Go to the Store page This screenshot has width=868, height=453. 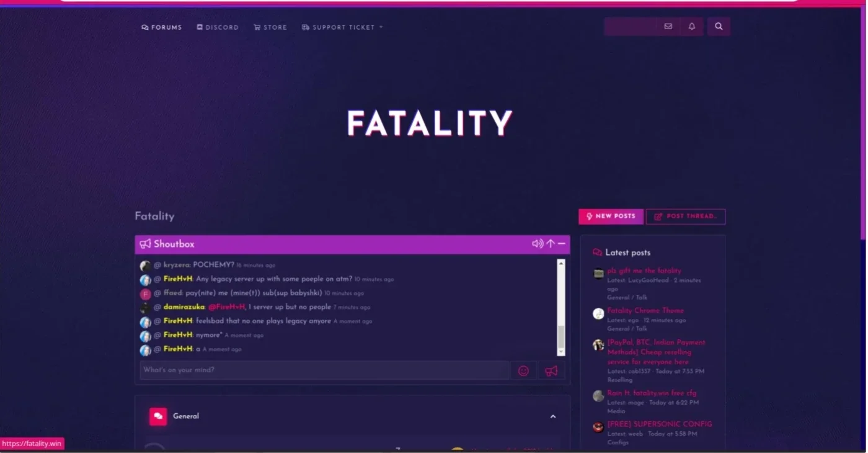click(x=270, y=27)
